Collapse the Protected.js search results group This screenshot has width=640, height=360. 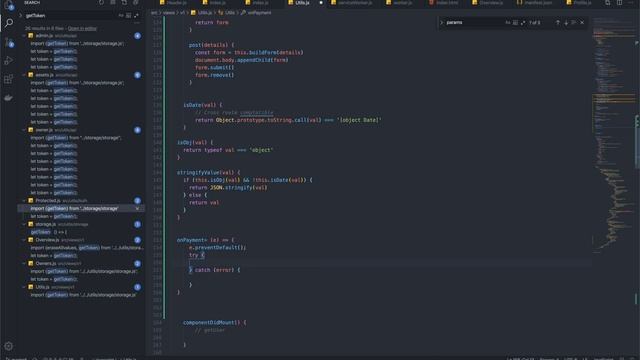(x=24, y=201)
